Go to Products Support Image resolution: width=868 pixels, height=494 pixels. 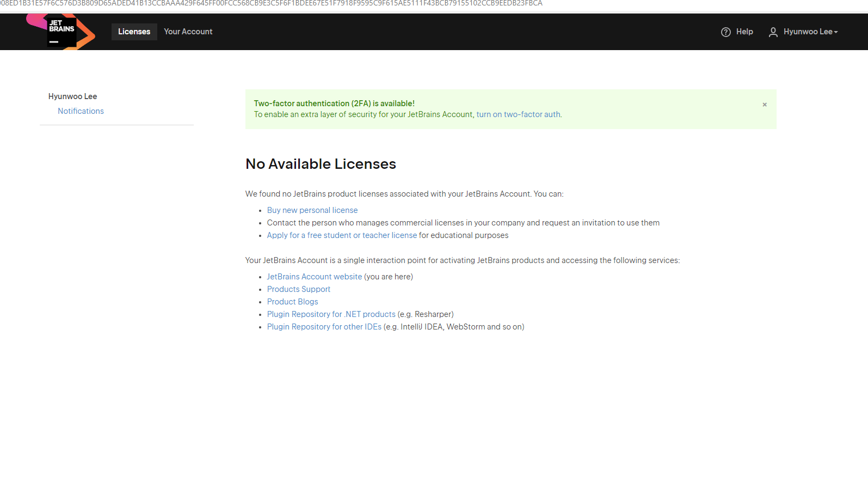tap(299, 289)
